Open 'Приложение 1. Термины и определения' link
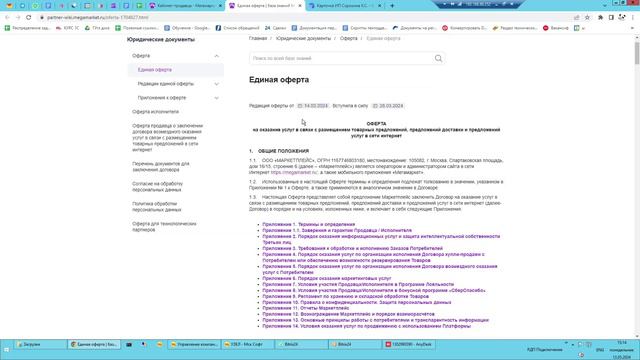The width and height of the screenshot is (640, 360). 309,224
